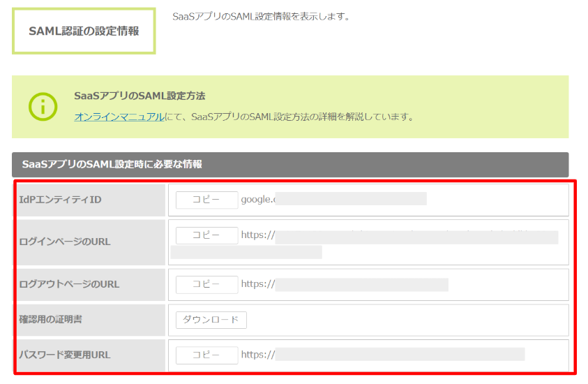Copy the ログアウトページのURL value
The image size is (588, 384).
(x=206, y=285)
